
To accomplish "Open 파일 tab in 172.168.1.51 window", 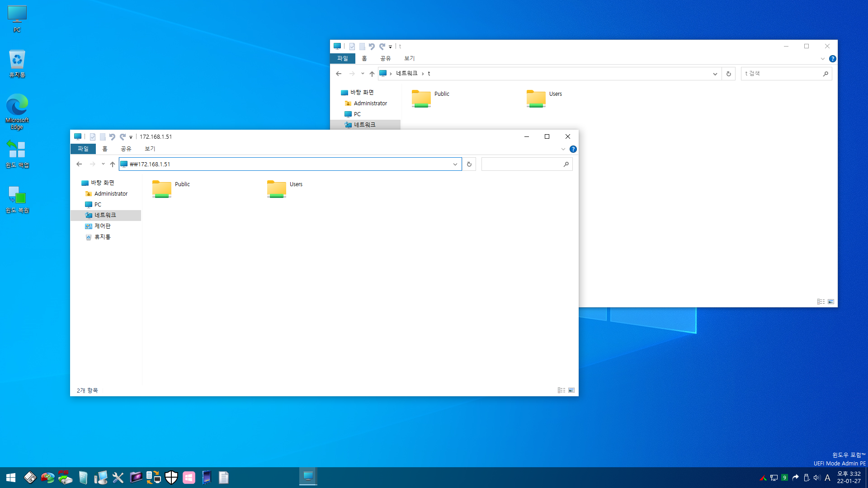I will 83,149.
